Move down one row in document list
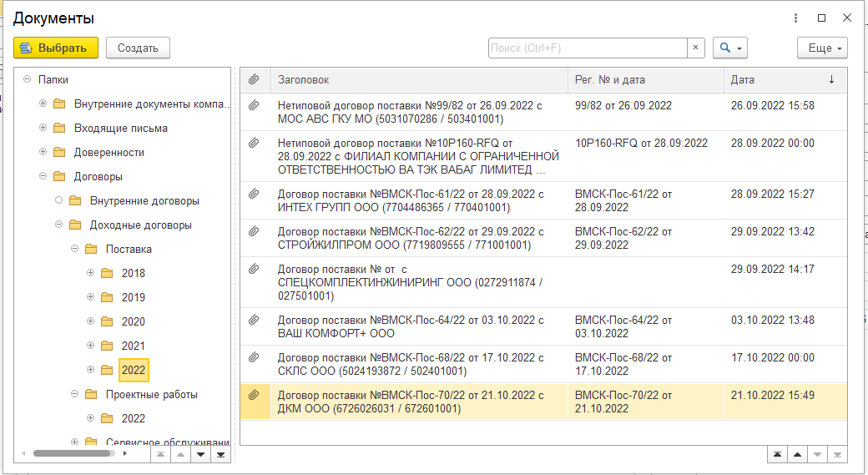868x475 pixels. pyautogui.click(x=817, y=454)
